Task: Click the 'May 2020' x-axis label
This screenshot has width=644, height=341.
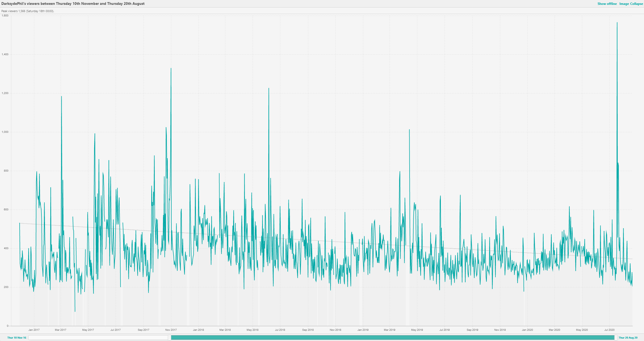Action: pos(582,330)
